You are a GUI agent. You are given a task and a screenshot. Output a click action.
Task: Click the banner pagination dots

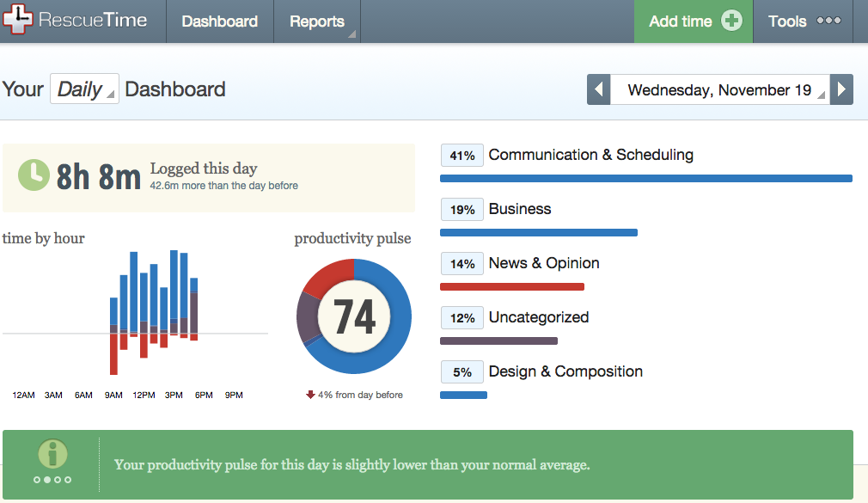pos(52,480)
